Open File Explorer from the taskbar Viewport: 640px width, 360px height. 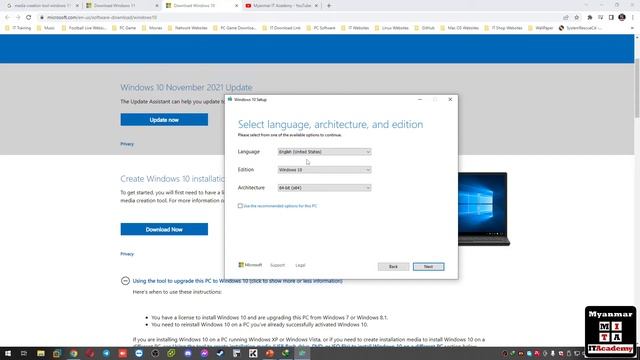point(41,353)
